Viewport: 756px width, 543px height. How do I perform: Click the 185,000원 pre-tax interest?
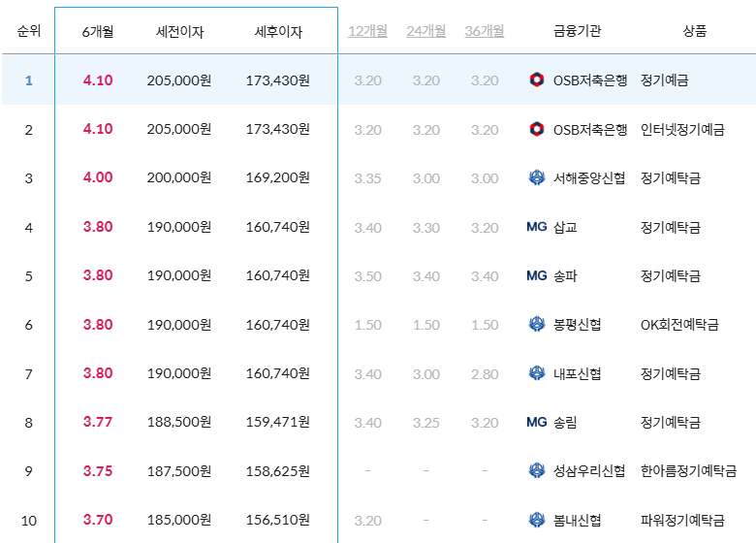179,521
